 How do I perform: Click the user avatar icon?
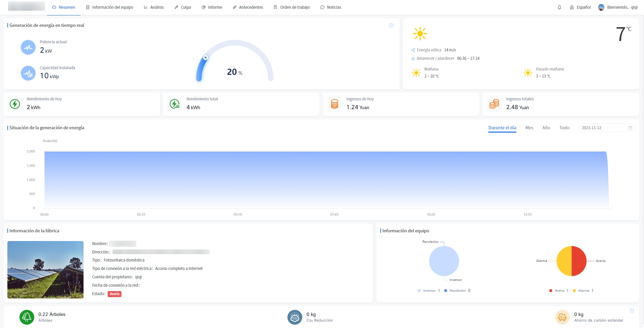[601, 7]
